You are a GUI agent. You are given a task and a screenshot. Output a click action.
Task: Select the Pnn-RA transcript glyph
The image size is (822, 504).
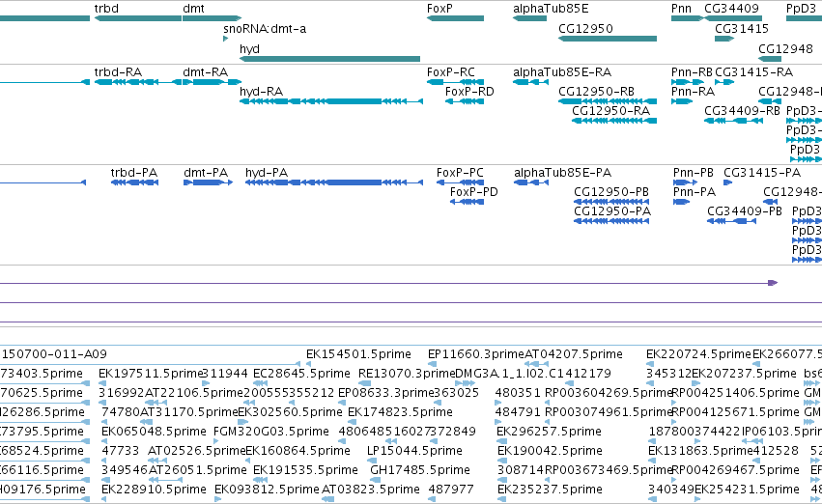682,101
